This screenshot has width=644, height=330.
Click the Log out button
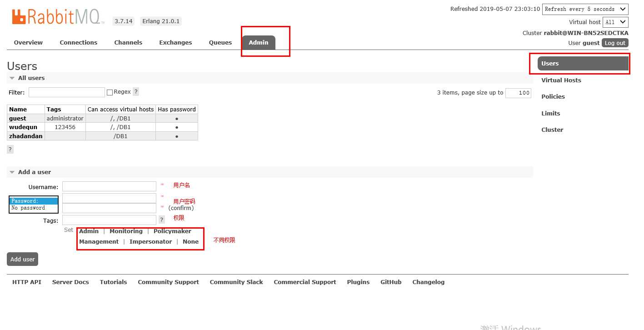[615, 43]
